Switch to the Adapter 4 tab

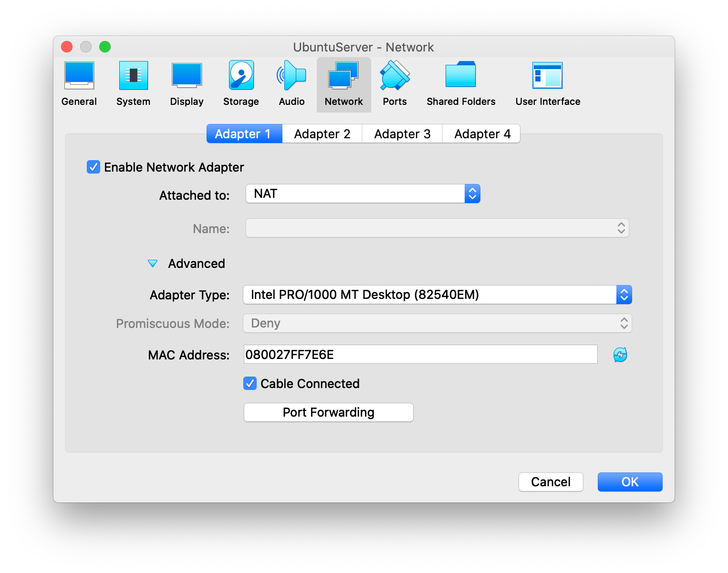482,134
